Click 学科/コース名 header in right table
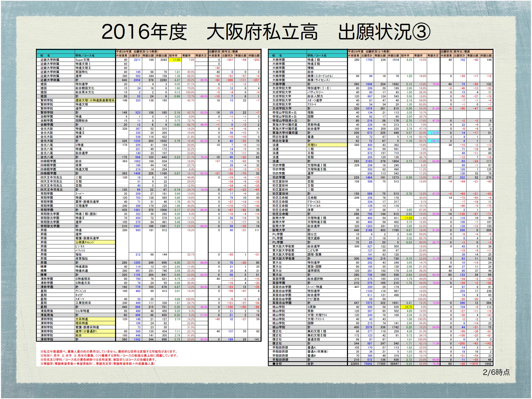 [317, 56]
